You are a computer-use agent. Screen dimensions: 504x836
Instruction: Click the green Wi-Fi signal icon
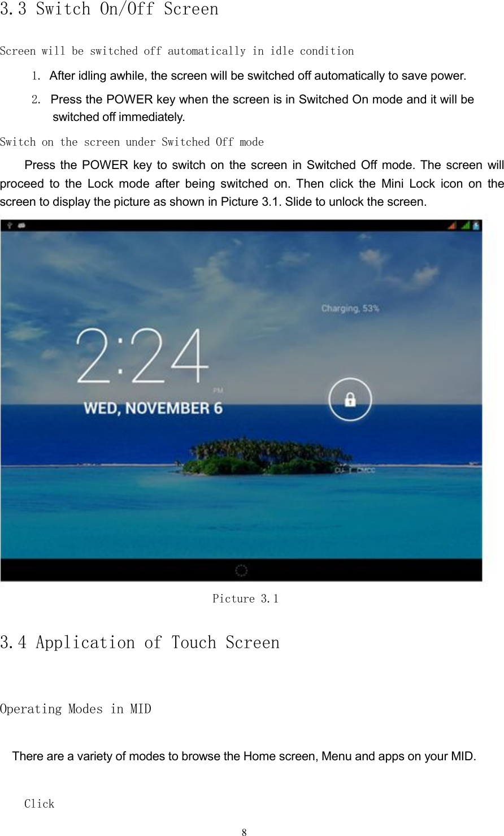pyautogui.click(x=464, y=224)
